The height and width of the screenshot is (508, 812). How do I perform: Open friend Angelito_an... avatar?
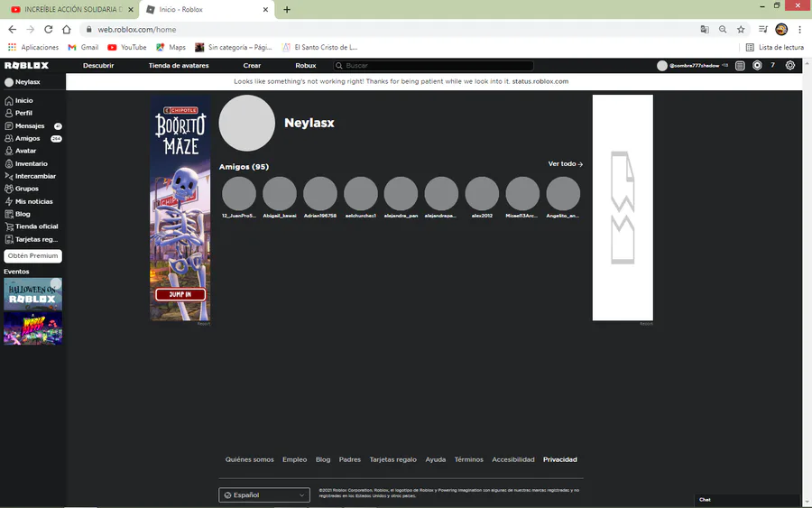(x=563, y=194)
